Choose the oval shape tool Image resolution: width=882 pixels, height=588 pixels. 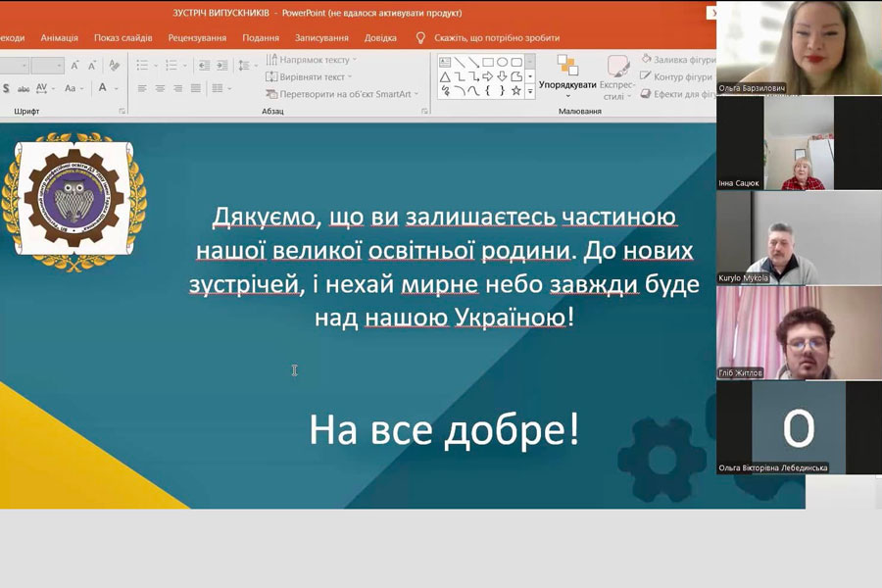point(502,63)
